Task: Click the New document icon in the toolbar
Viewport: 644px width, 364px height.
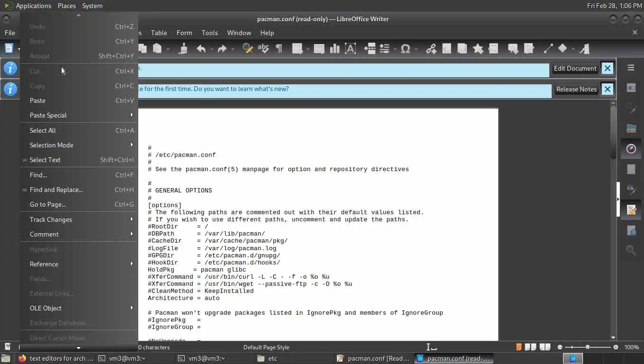Action: [x=9, y=48]
